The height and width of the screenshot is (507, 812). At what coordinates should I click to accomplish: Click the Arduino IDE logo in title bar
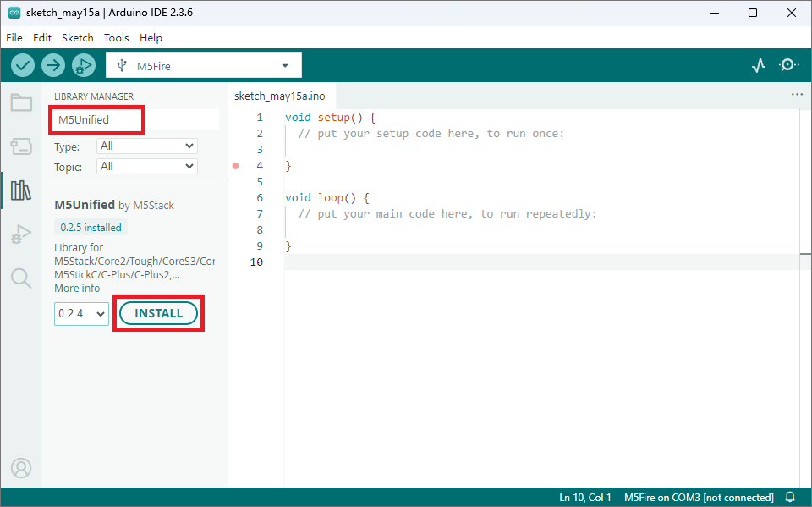coord(14,13)
